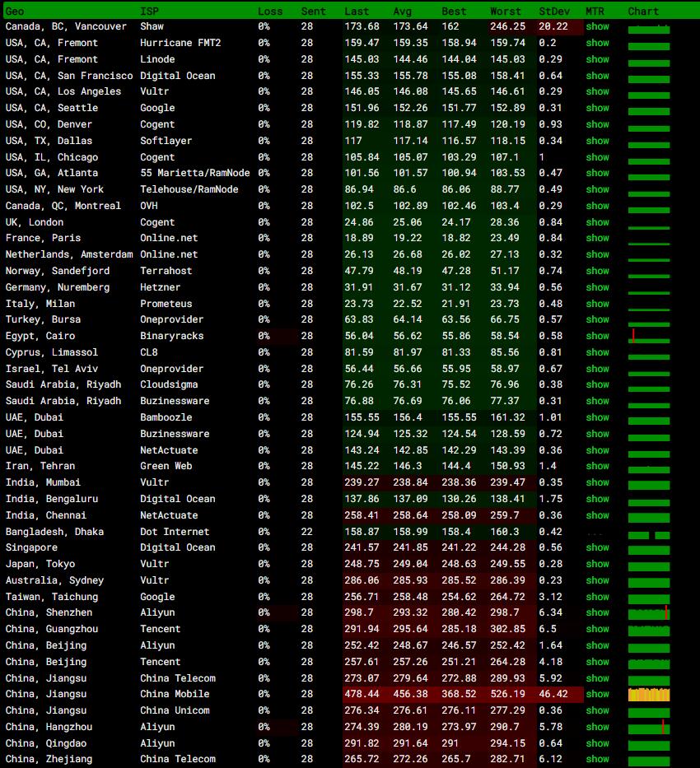
Task: Click the chart for Hangzhou Aliyun
Action: coord(649,727)
